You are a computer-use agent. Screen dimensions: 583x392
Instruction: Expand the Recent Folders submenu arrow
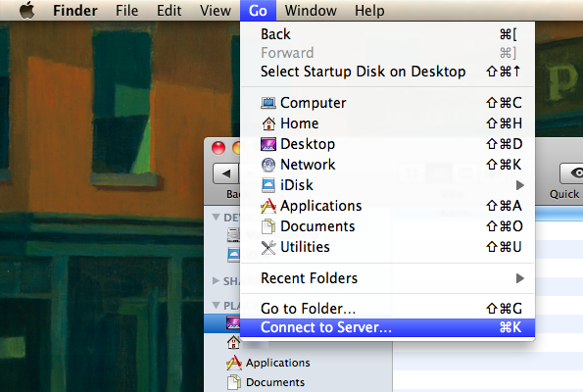pyautogui.click(x=520, y=278)
